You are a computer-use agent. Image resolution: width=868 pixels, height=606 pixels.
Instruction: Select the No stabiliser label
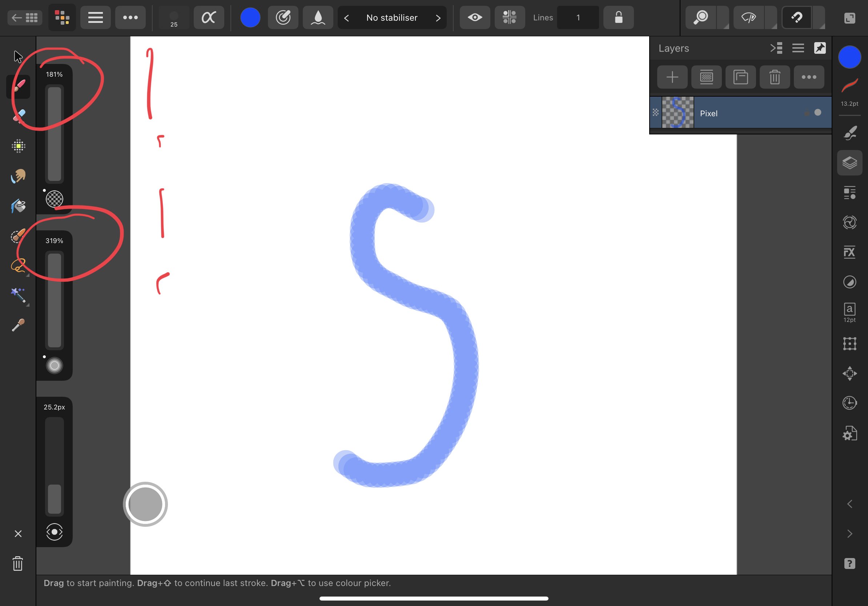click(392, 18)
